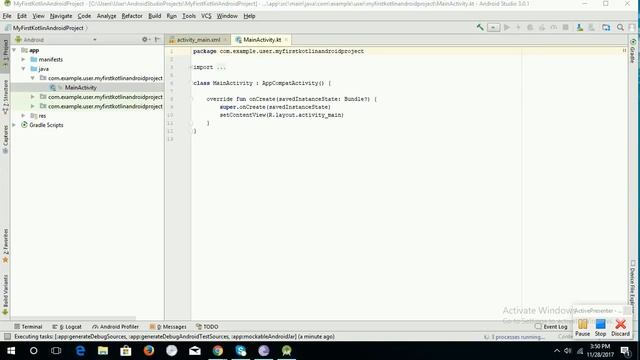Open the Build menu
Screen dimensions: 640x360
click(154, 16)
